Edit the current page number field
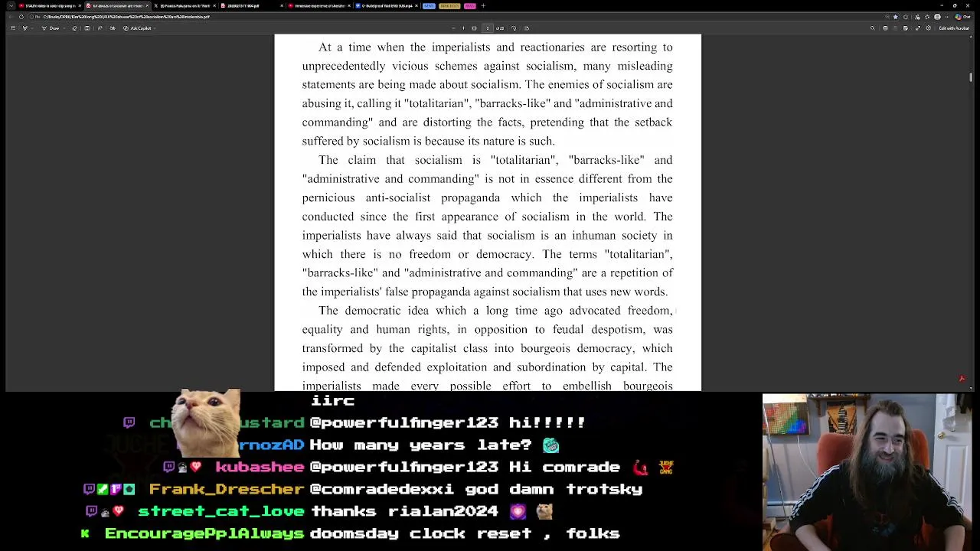Viewport: 980px width, 551px height. (488, 28)
